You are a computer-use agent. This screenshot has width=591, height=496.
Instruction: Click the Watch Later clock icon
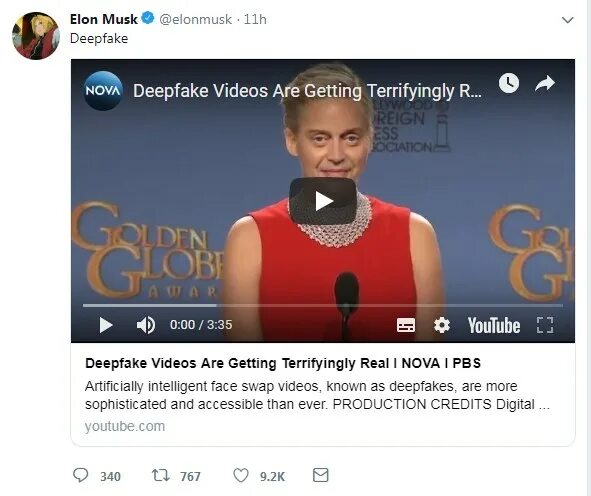coord(509,83)
